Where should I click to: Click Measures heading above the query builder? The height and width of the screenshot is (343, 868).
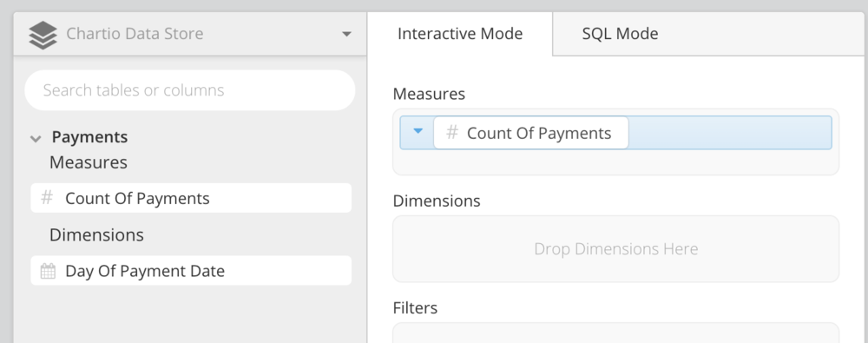[429, 94]
